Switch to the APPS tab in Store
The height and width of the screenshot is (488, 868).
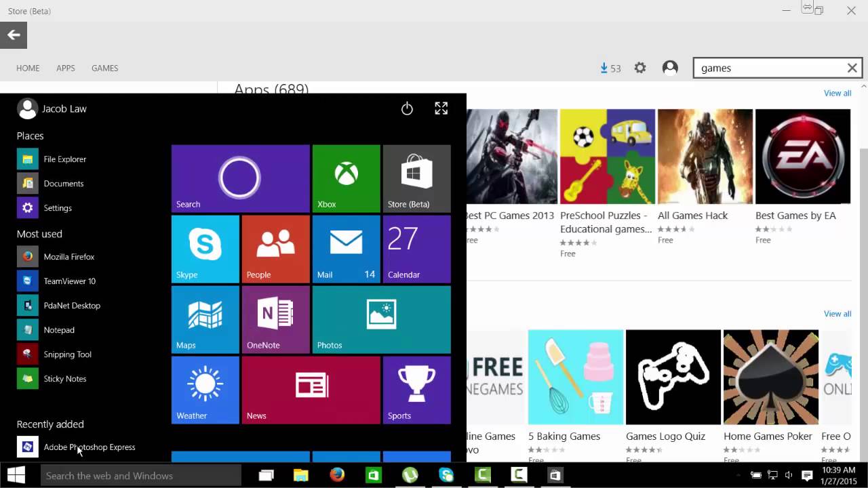click(66, 68)
